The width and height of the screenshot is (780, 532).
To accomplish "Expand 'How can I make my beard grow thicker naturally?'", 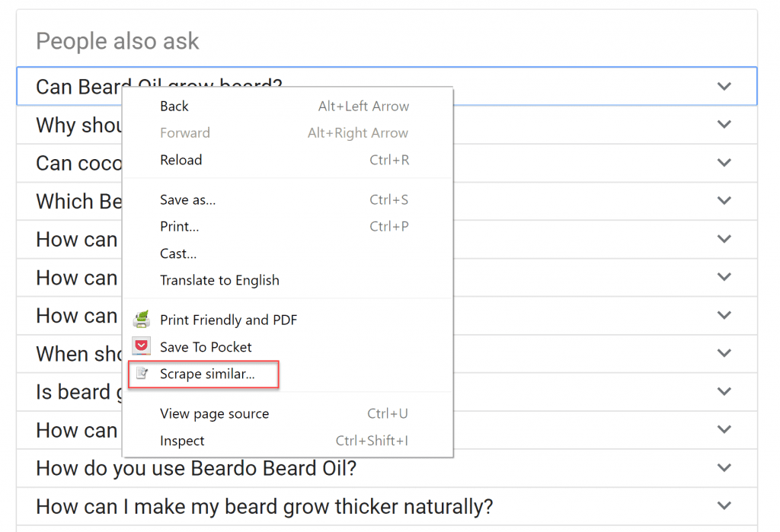I will tap(723, 505).
